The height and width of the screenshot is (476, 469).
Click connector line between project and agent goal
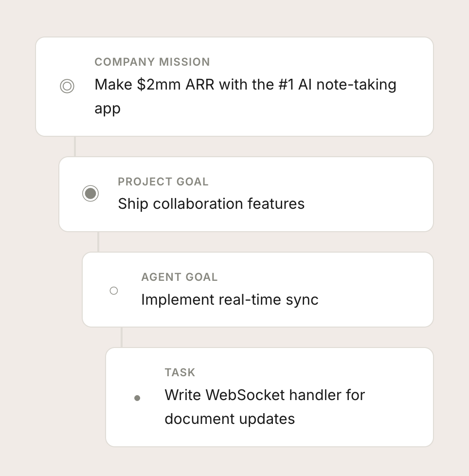tap(98, 242)
